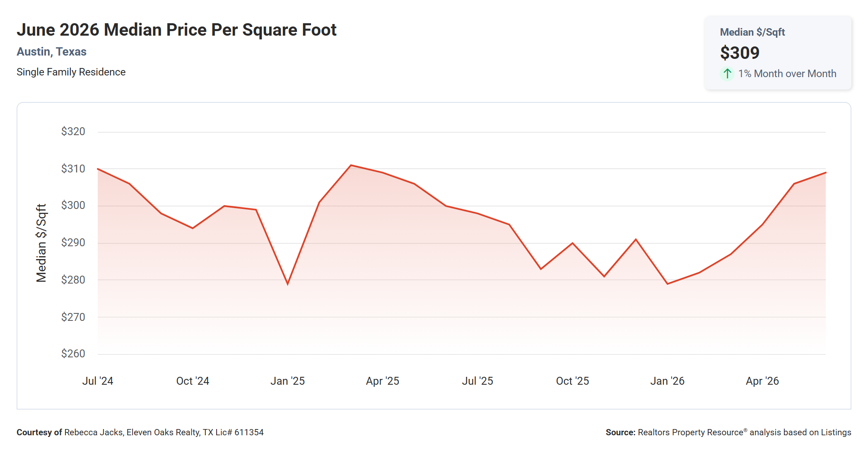Click the final June '26 data point
Viewport: 868px width, 456px height.
click(825, 172)
